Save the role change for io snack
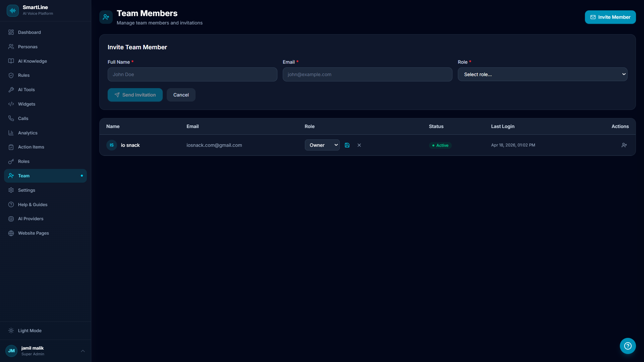 347,145
